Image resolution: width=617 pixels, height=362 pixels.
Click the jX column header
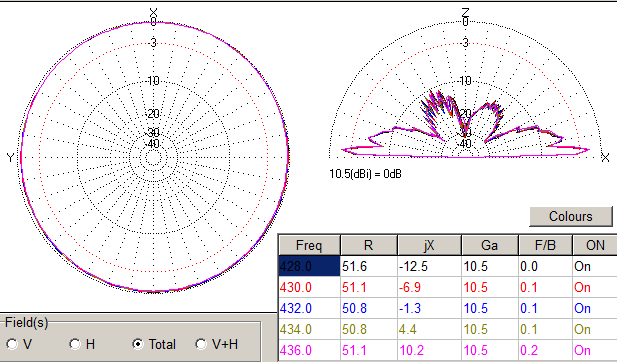click(429, 246)
